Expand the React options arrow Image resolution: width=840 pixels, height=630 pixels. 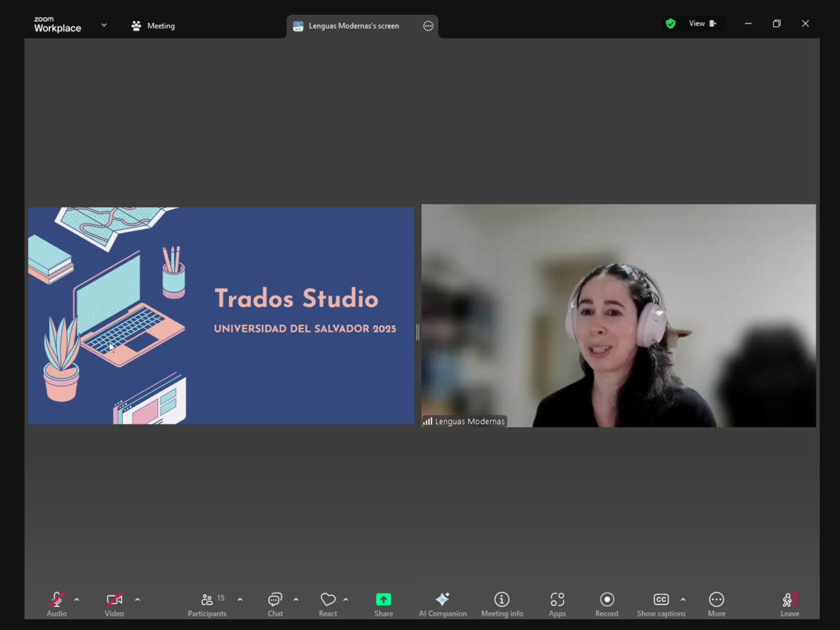345,600
